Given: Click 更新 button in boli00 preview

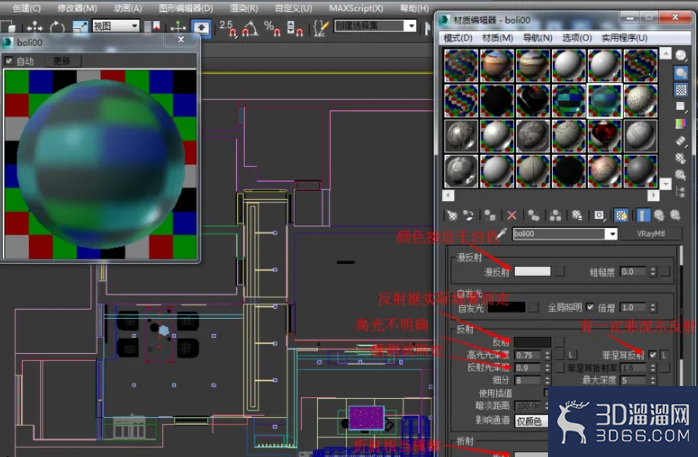Looking at the screenshot, I should tap(61, 61).
